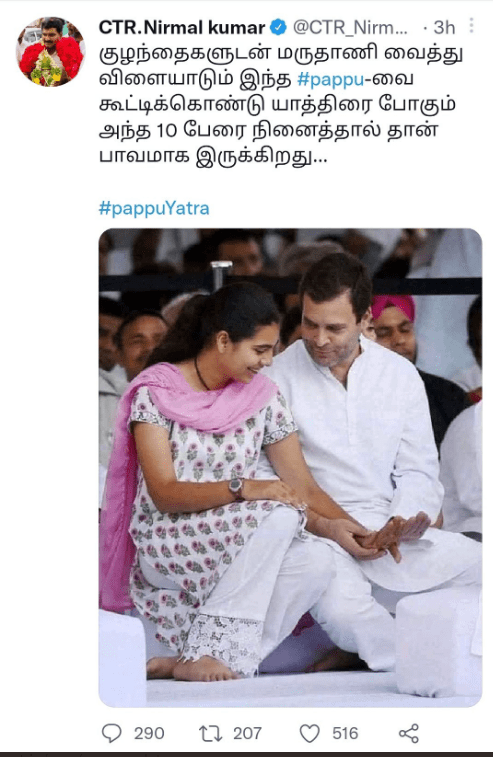Screen dimensions: 493x757
Task: Open the #pappuYatra hashtag
Action: click(154, 209)
